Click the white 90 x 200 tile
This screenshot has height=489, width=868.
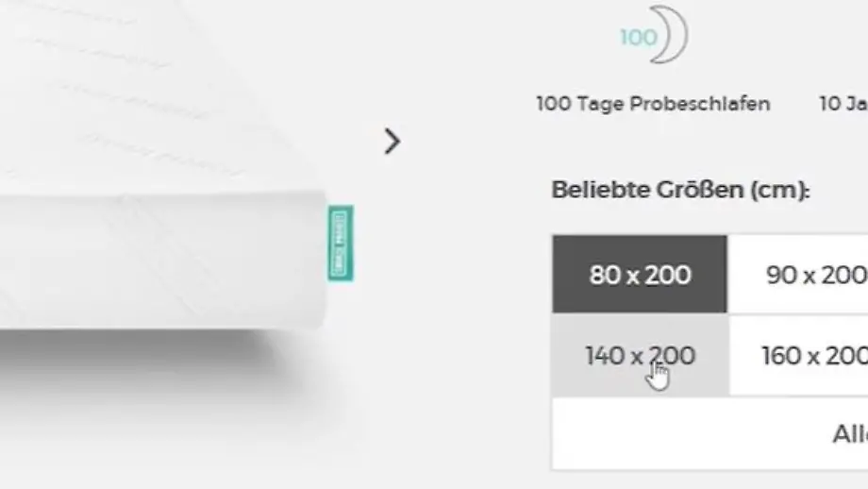click(798, 274)
